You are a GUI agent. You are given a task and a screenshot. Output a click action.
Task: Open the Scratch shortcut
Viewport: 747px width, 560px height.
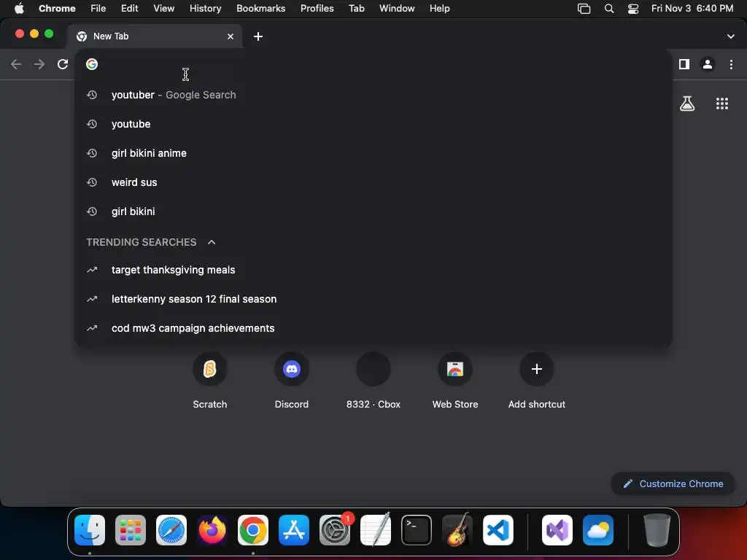point(209,369)
